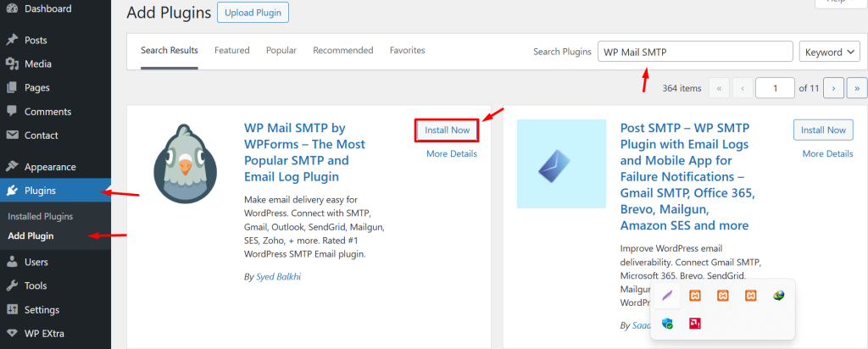Open Posts via its pushpin icon
868x349 pixels.
coord(12,41)
